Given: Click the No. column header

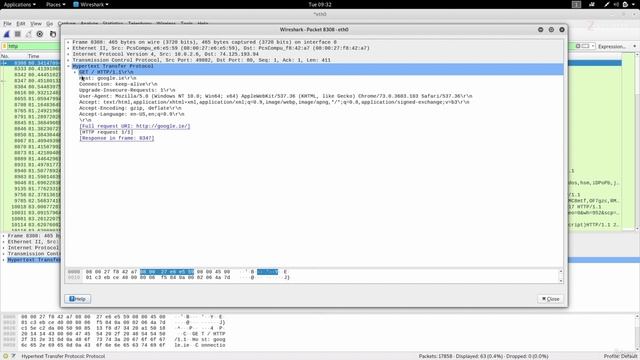Looking at the screenshot, I should click(x=5, y=56).
